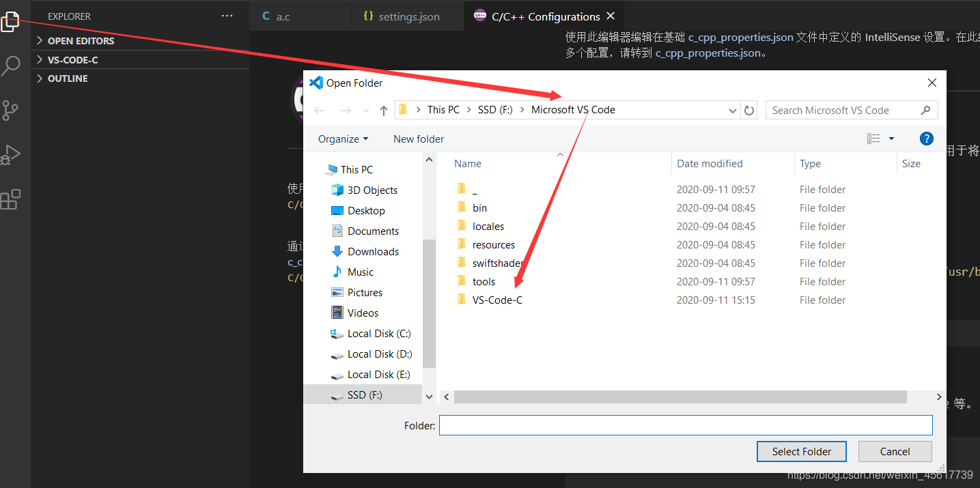This screenshot has height=488, width=980.
Task: Select This PC in navigation pane
Action: point(356,169)
